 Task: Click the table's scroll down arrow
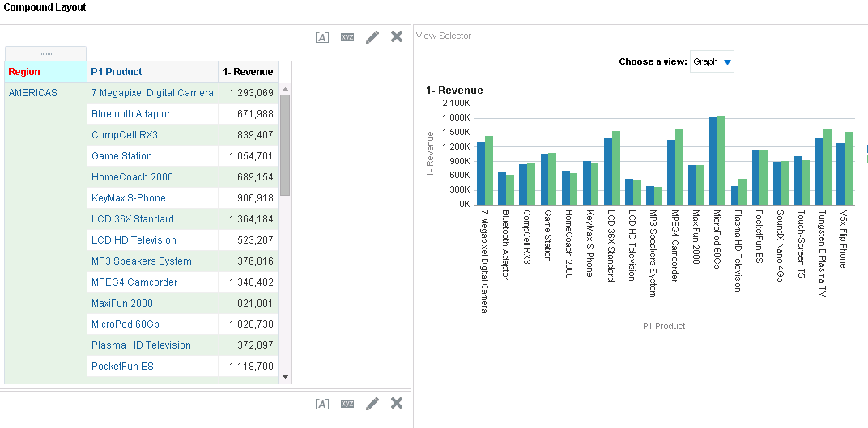coord(284,376)
